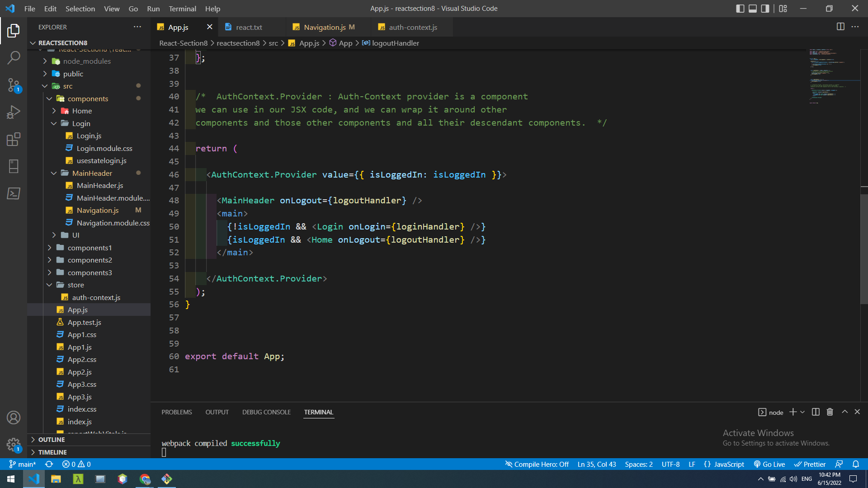Create a new terminal with plus icon
The width and height of the screenshot is (868, 488).
tap(793, 412)
